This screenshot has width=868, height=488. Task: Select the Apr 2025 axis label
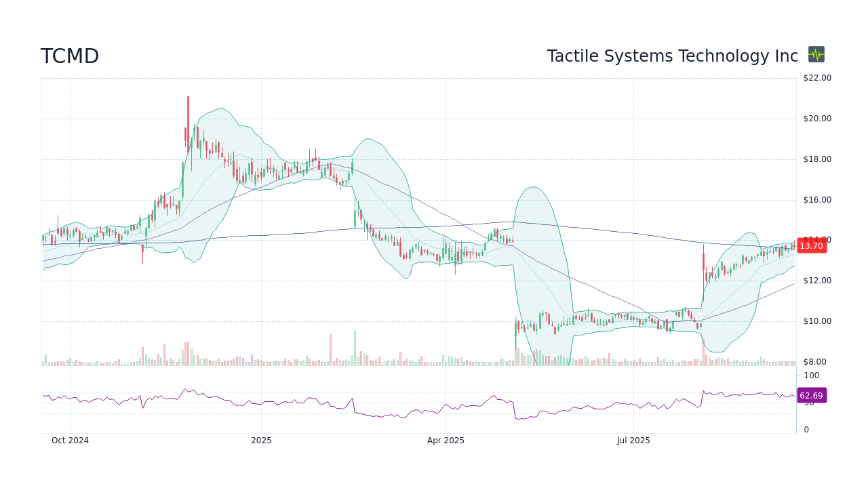446,440
